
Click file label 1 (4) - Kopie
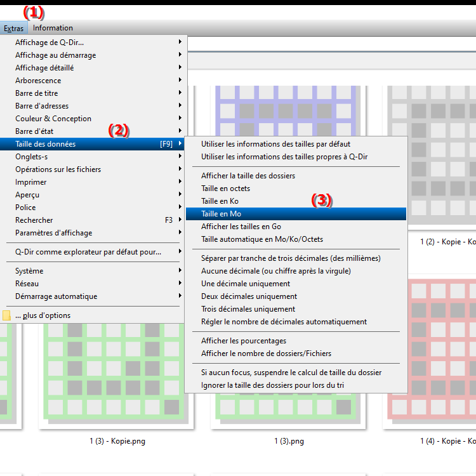pos(448,441)
